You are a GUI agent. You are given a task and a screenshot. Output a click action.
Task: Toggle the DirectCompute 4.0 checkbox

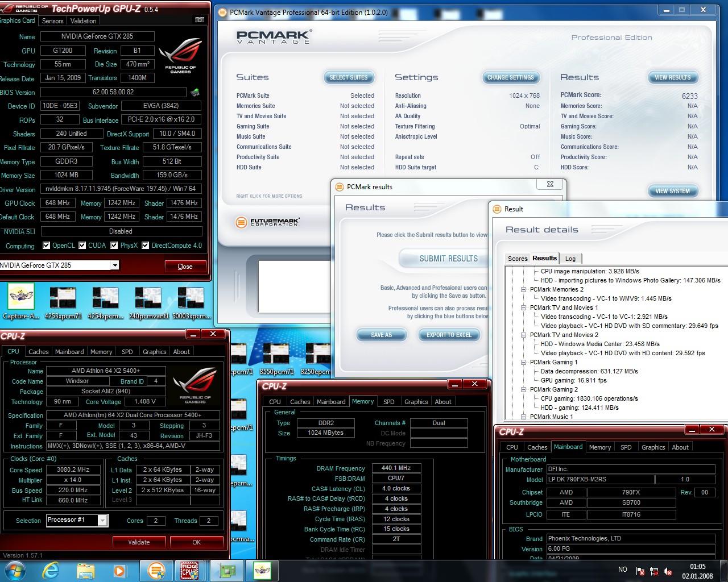point(146,246)
